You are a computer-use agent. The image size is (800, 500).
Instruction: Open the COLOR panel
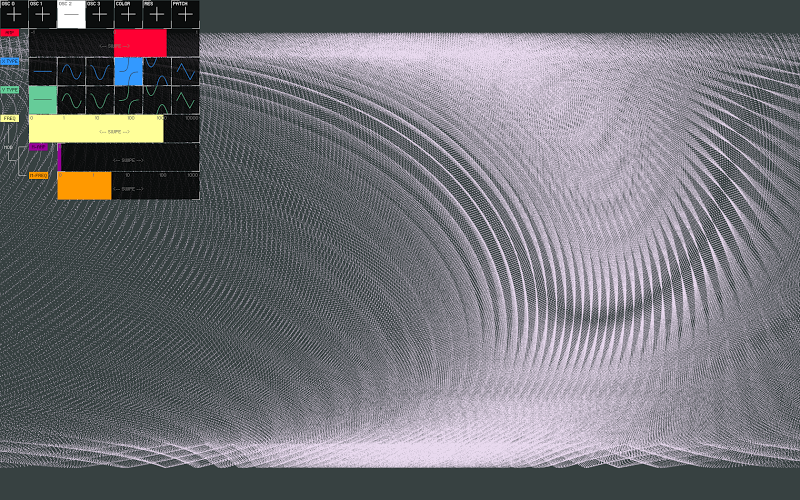coord(129,14)
